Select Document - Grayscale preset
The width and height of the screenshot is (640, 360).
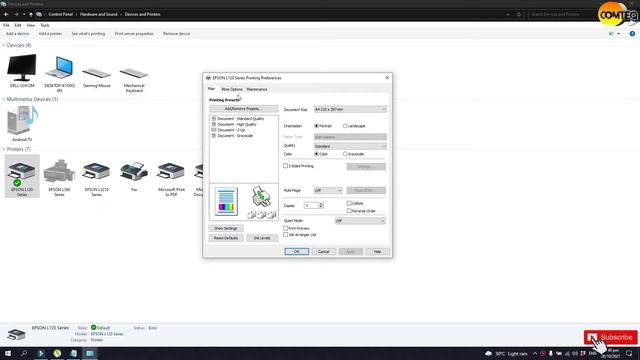tap(235, 136)
